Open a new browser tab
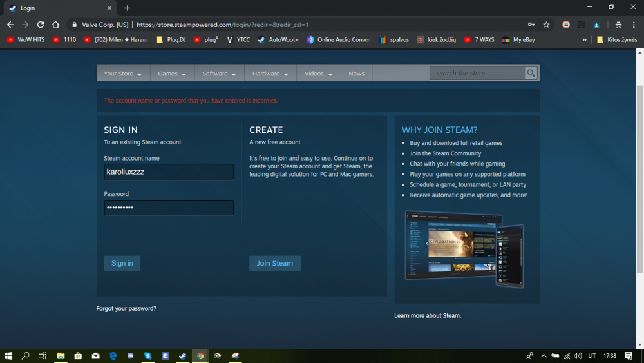The image size is (644, 363). pos(127,8)
